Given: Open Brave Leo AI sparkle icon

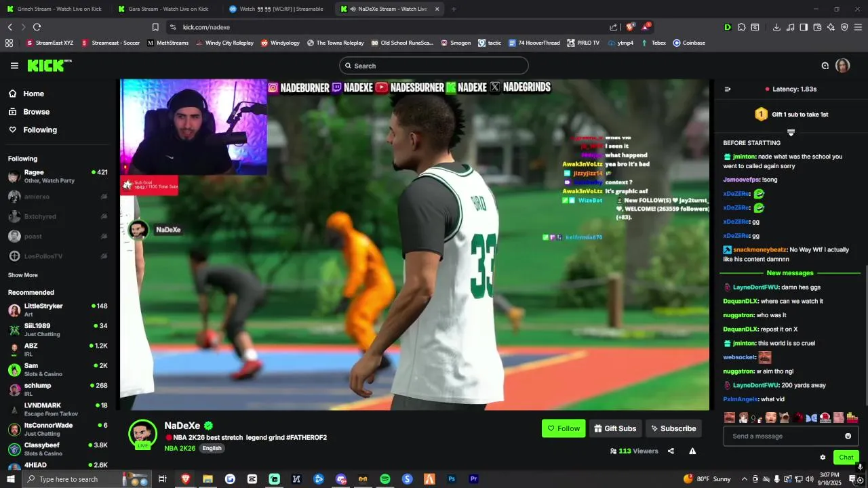Looking at the screenshot, I should click(x=831, y=27).
